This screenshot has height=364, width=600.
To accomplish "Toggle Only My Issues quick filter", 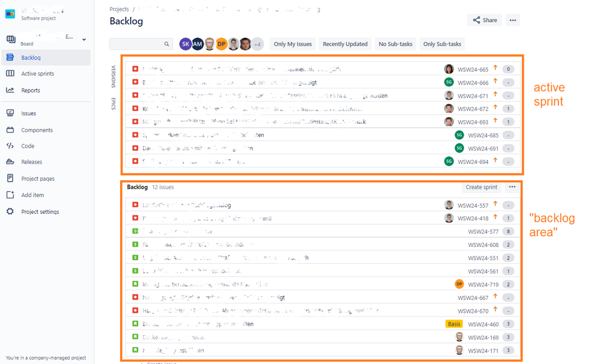I will (x=292, y=44).
